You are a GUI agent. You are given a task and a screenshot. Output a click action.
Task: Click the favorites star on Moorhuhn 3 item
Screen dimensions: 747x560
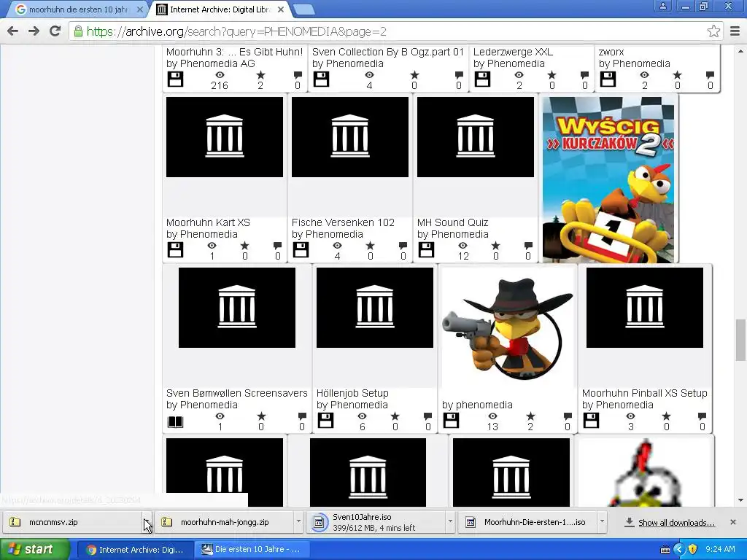point(260,75)
